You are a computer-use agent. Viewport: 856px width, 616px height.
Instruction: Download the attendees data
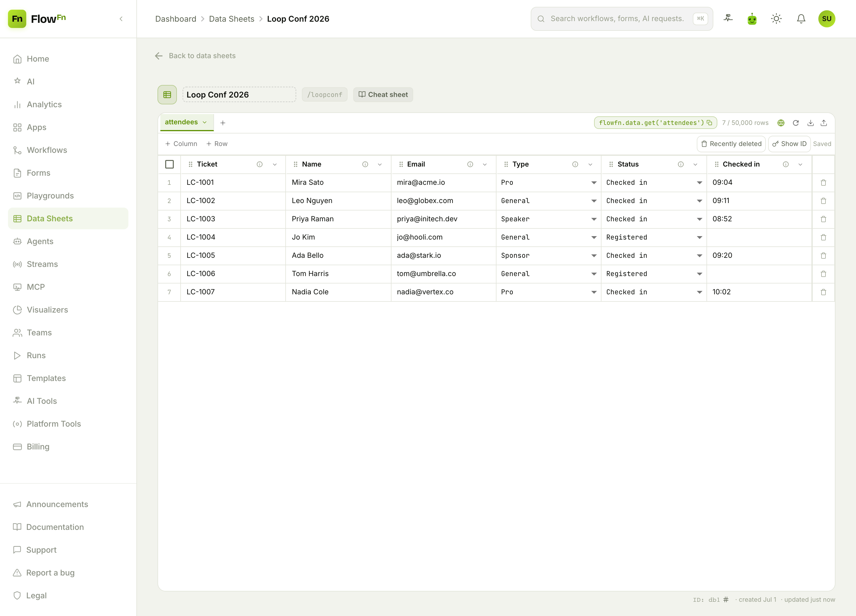click(x=810, y=123)
